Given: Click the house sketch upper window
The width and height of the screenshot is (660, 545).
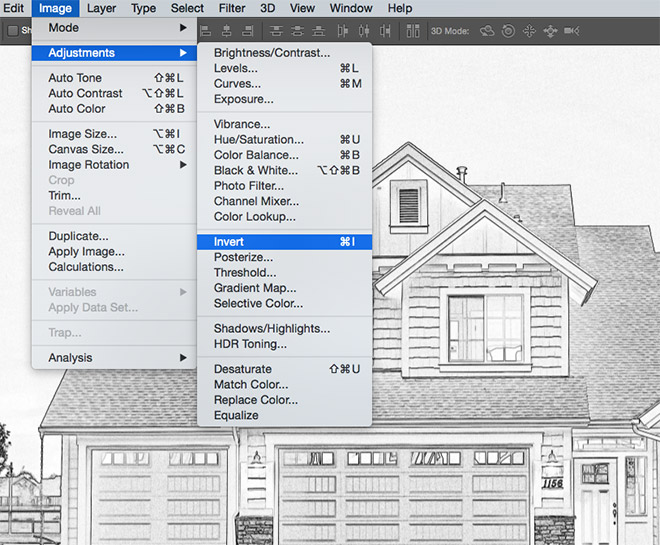Looking at the screenshot, I should 485,330.
